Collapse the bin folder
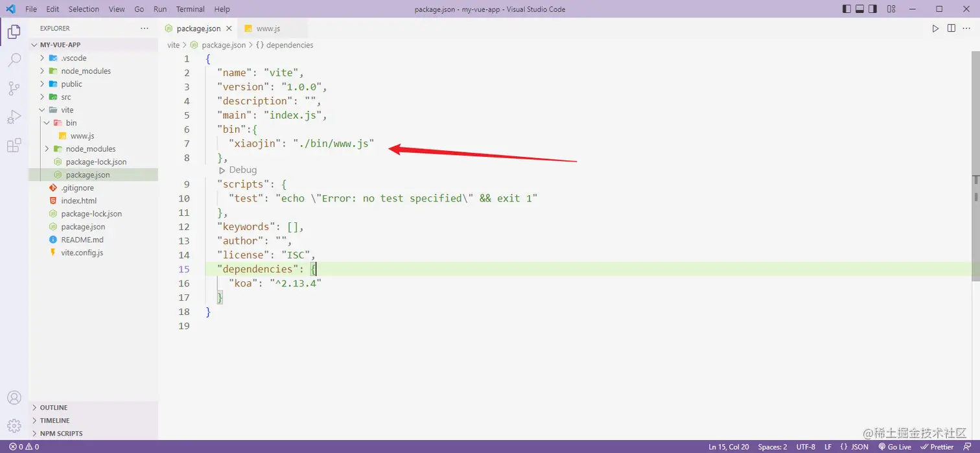Viewport: 980px width, 453px height. tap(93, 122)
